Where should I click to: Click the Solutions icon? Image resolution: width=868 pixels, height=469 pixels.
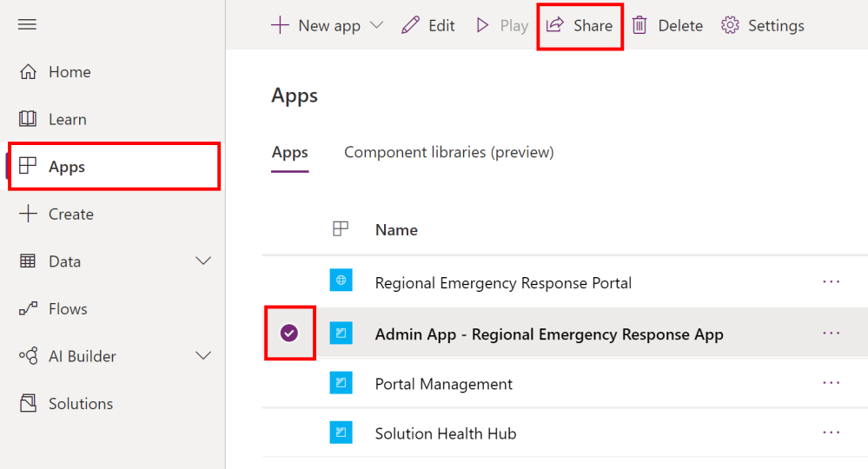point(28,403)
